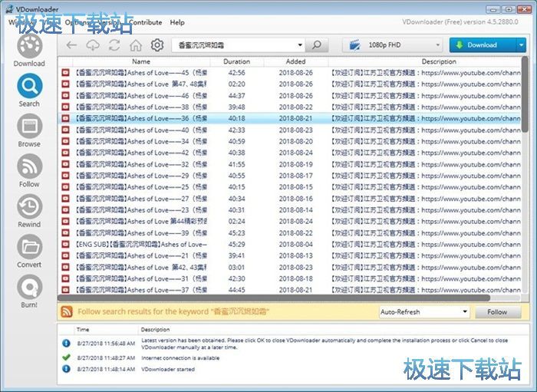This screenshot has height=392, width=537.
Task: Select the row with duration 03:01
Action: 290,267
